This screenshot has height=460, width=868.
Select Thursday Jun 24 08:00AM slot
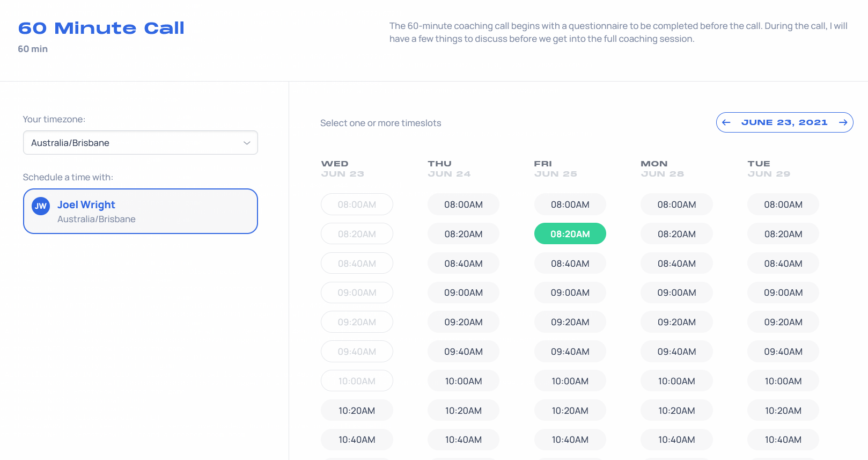tap(464, 205)
